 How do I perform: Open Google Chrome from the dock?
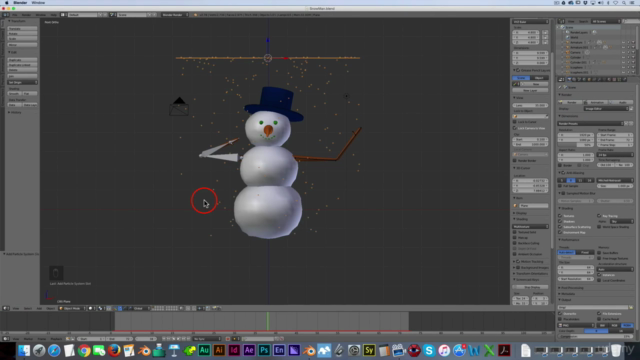[x=84, y=350]
